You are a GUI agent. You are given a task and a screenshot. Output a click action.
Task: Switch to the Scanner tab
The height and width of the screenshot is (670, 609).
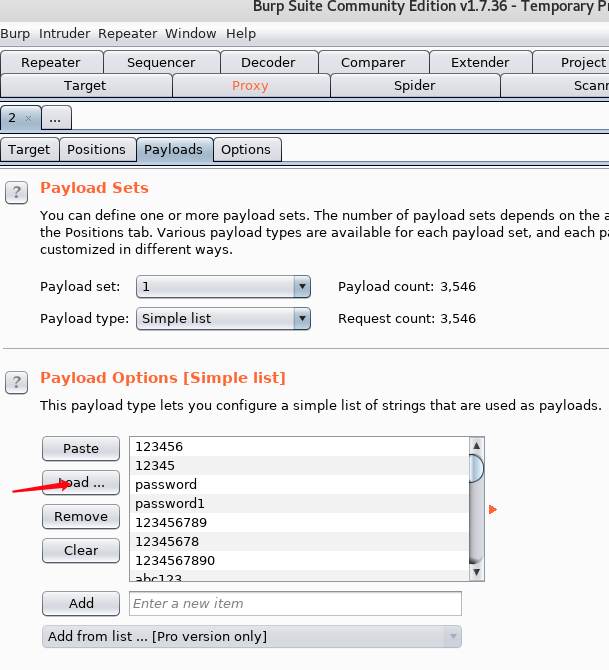pos(555,85)
